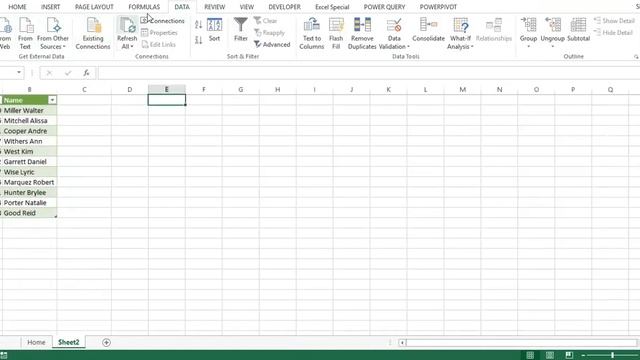This screenshot has width=640, height=360.
Task: Open PAGE LAYOUT ribbon tab
Action: pos(94,7)
